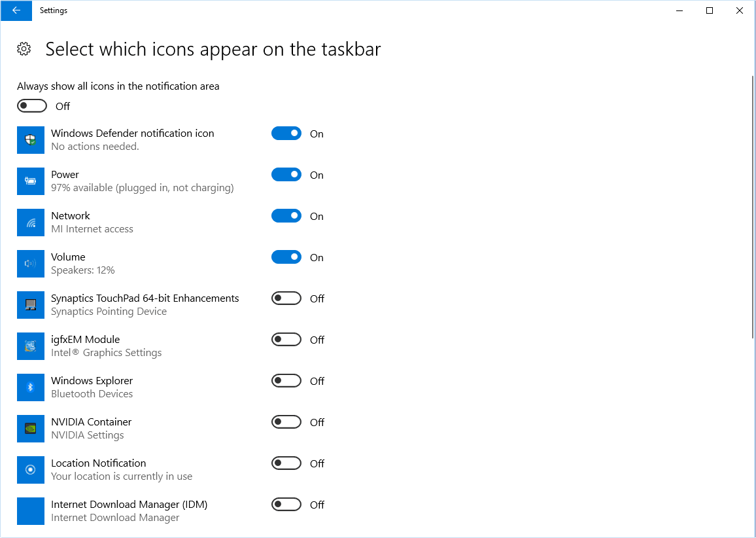Image resolution: width=756 pixels, height=538 pixels.
Task: Click the Location Notification icon
Action: [x=30, y=470]
